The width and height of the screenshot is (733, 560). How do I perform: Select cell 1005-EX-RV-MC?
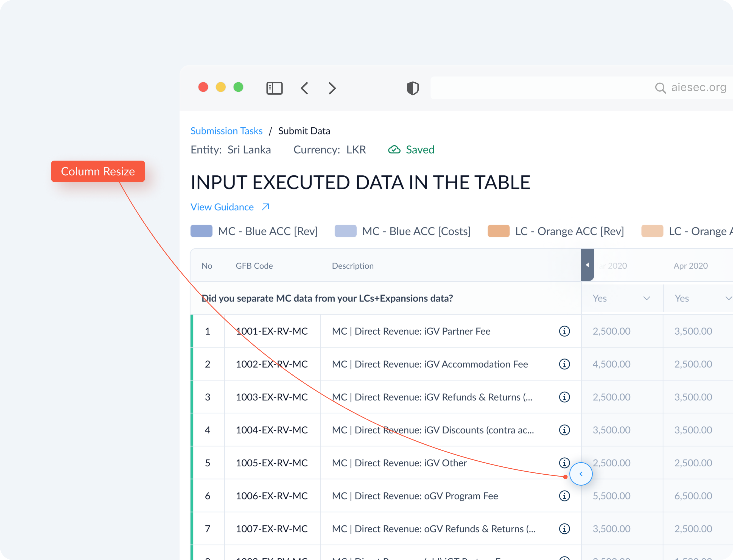pyautogui.click(x=272, y=463)
